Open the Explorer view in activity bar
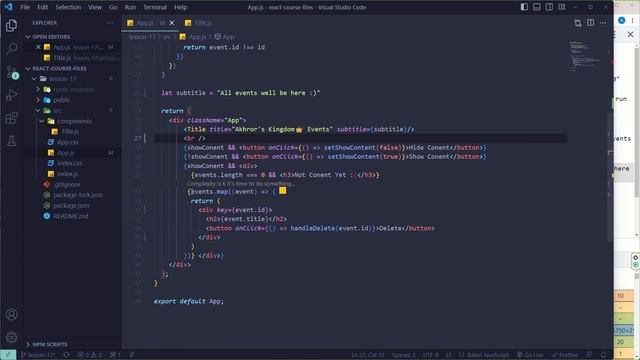This screenshot has width=640, height=360. coord(11,26)
